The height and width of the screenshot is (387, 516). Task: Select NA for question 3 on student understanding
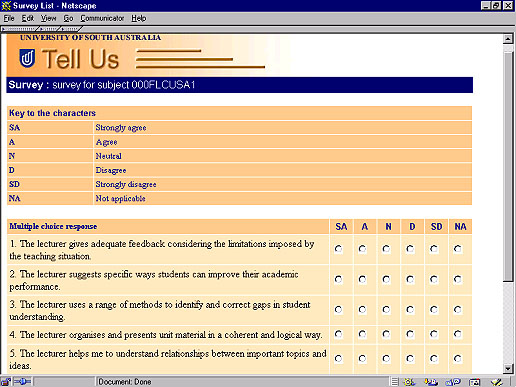[458, 310]
